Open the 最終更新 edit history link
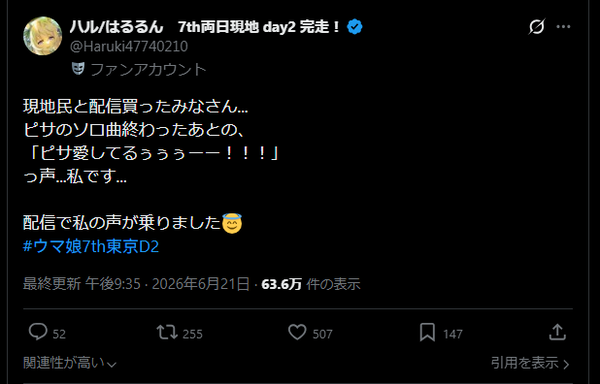This screenshot has height=384, width=600. coord(52,284)
